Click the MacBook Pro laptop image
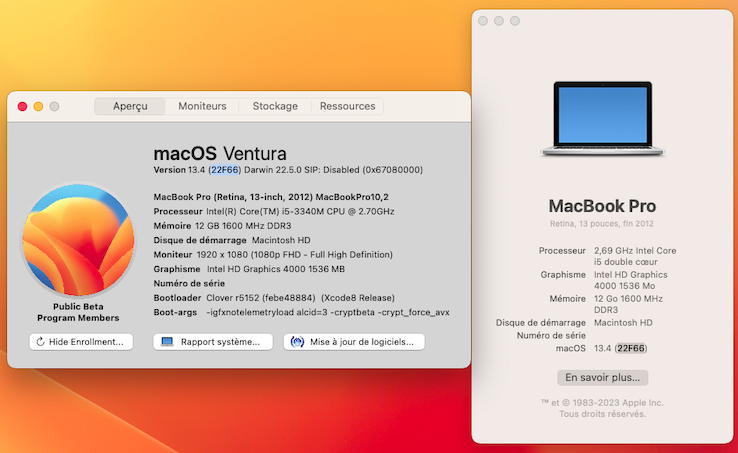Viewport: 738px width, 453px height. [x=602, y=119]
